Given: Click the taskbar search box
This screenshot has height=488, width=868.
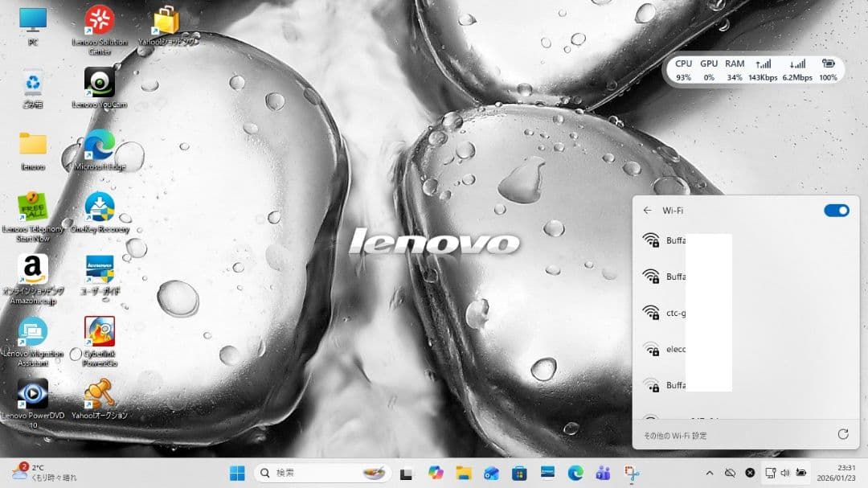Looking at the screenshot, I should [x=323, y=473].
